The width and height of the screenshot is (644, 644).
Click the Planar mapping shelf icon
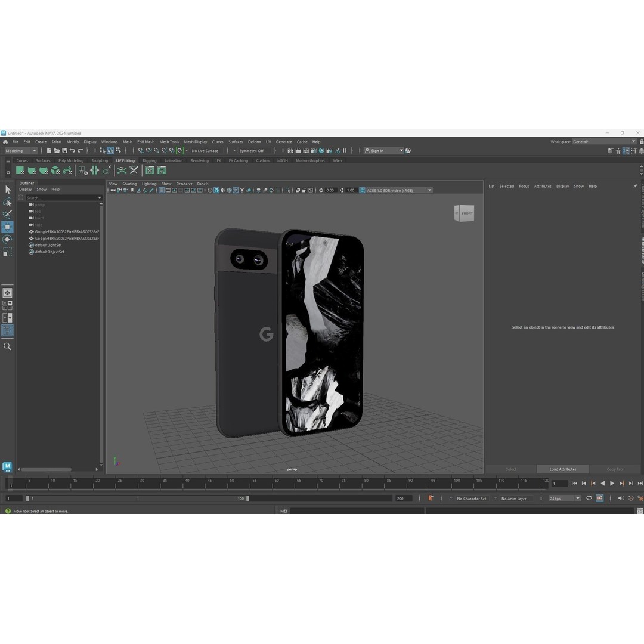click(20, 170)
